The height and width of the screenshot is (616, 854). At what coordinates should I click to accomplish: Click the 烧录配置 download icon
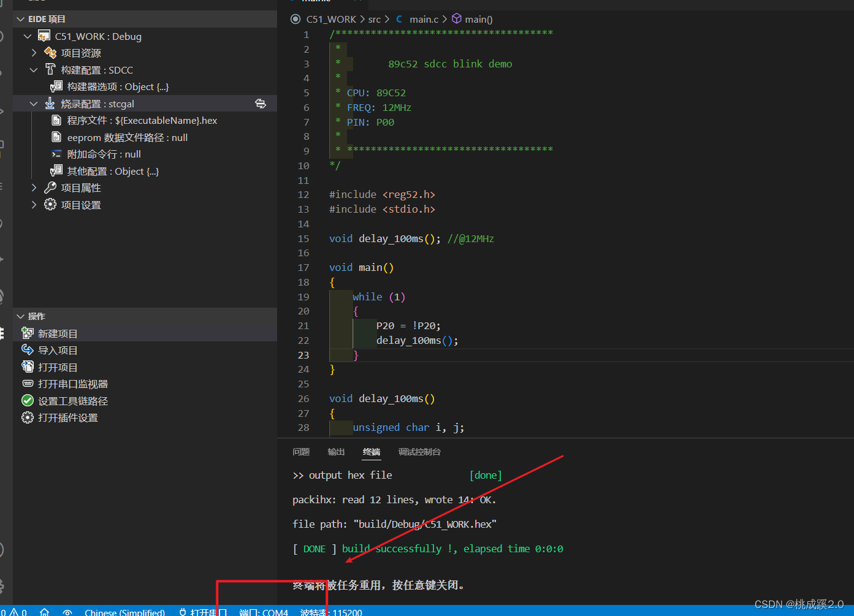click(x=50, y=104)
